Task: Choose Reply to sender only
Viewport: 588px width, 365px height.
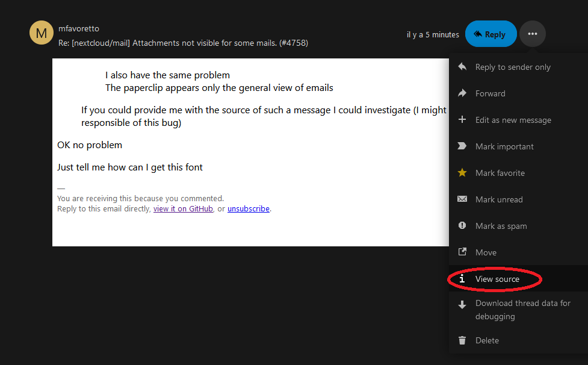Action: coord(518,67)
